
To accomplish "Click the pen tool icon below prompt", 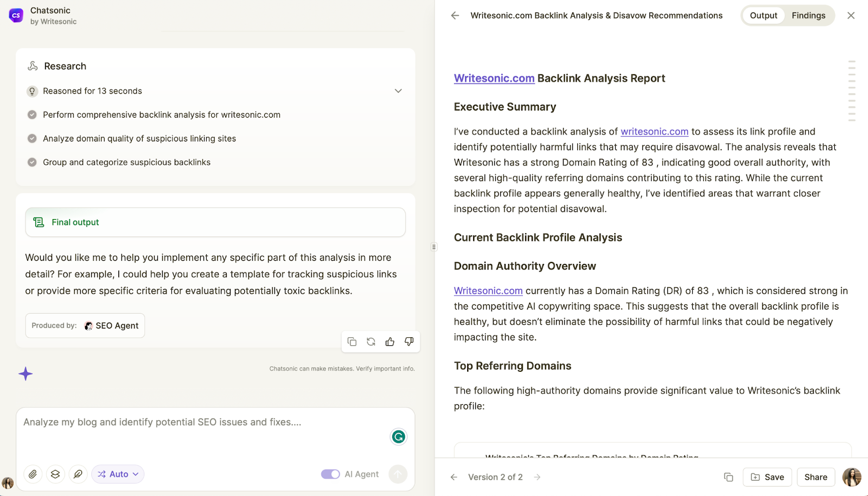I will [x=78, y=474].
